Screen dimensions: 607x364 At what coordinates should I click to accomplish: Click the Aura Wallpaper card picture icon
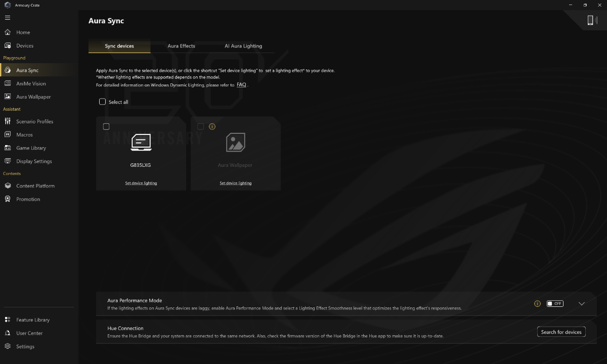click(235, 143)
